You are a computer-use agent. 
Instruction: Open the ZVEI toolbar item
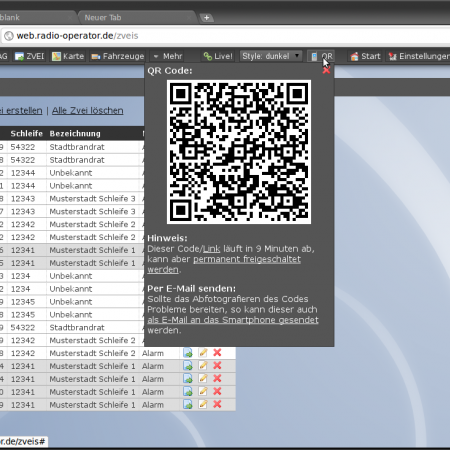(x=29, y=56)
